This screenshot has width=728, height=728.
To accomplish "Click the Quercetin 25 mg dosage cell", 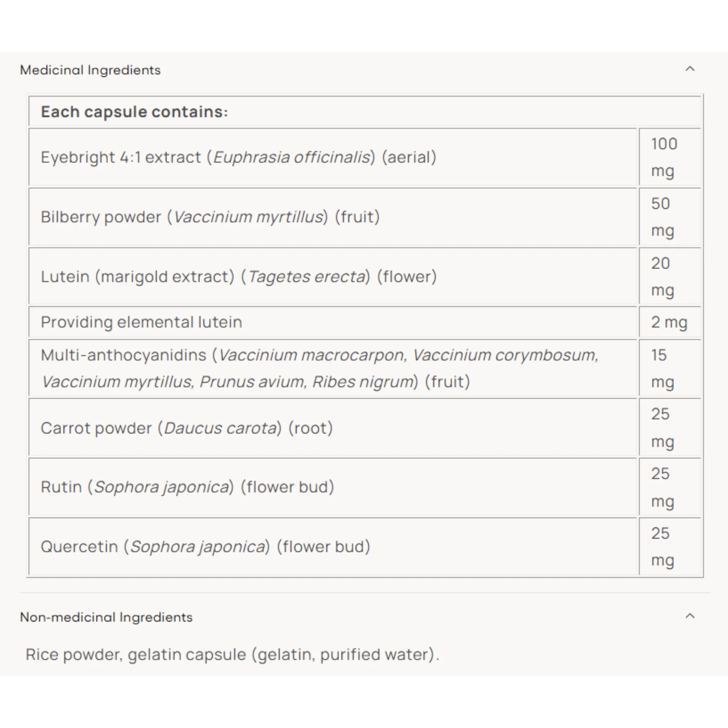I will point(670,547).
